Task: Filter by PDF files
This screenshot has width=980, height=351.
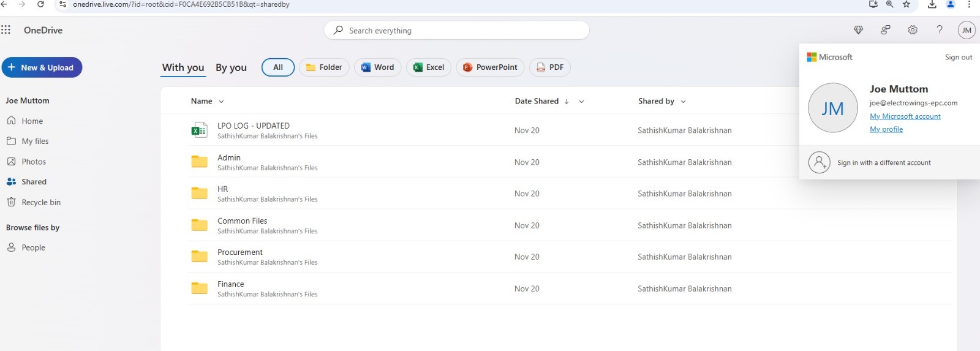Action: click(x=550, y=67)
